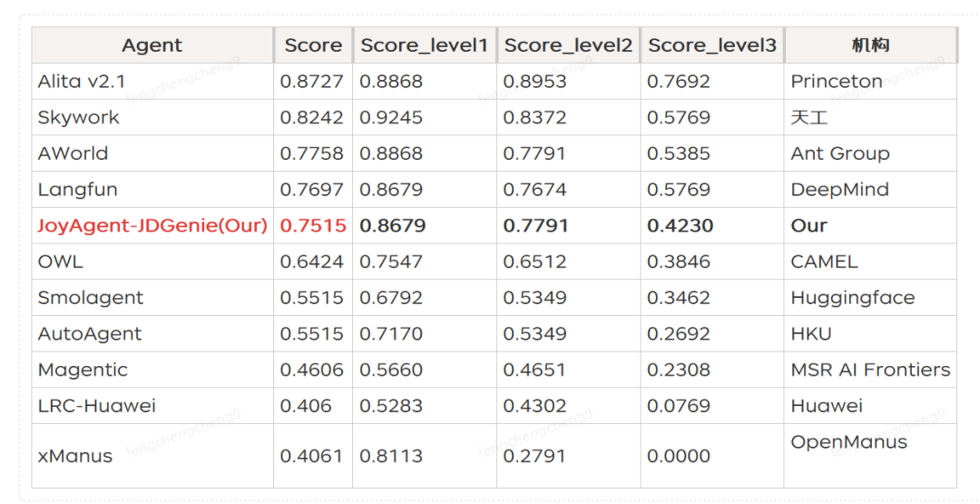The height and width of the screenshot is (504, 980).
Task: Click the red score 0.7515
Action: [312, 226]
